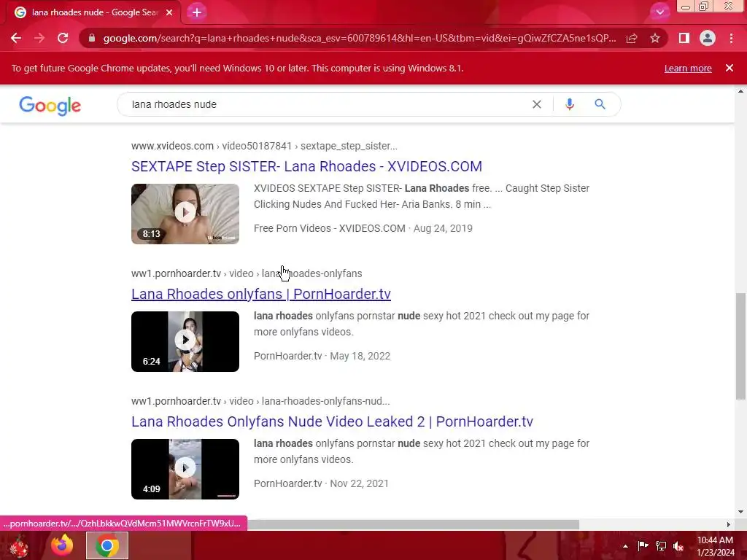Click the www.xvideos.com breadcrumb text
The image size is (747, 560).
click(172, 146)
